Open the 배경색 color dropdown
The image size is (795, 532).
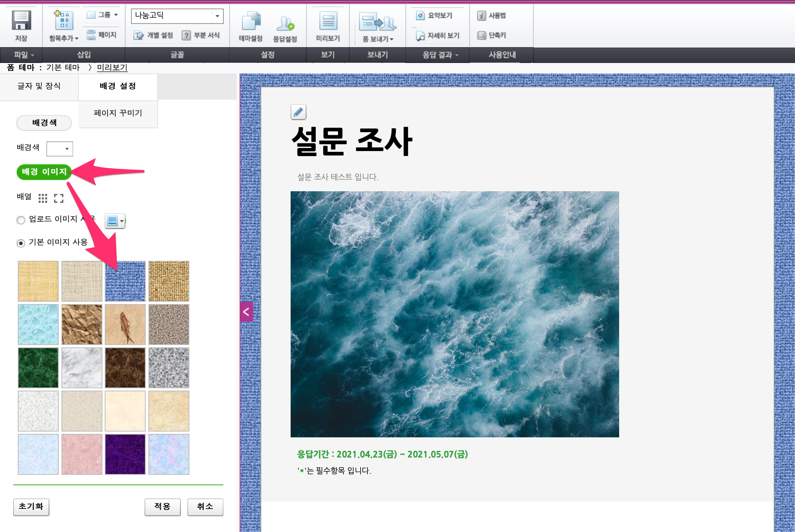(60, 149)
